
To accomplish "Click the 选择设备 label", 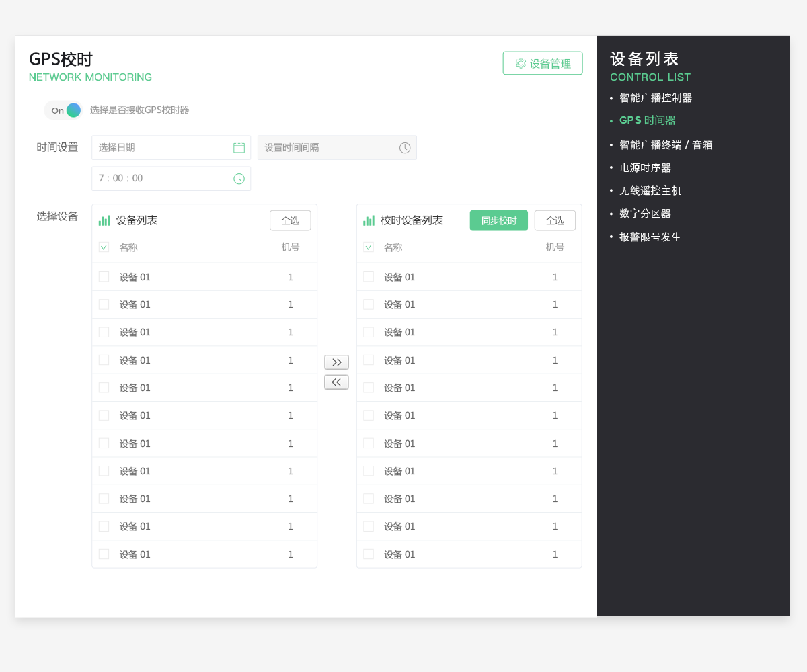I will (x=57, y=216).
